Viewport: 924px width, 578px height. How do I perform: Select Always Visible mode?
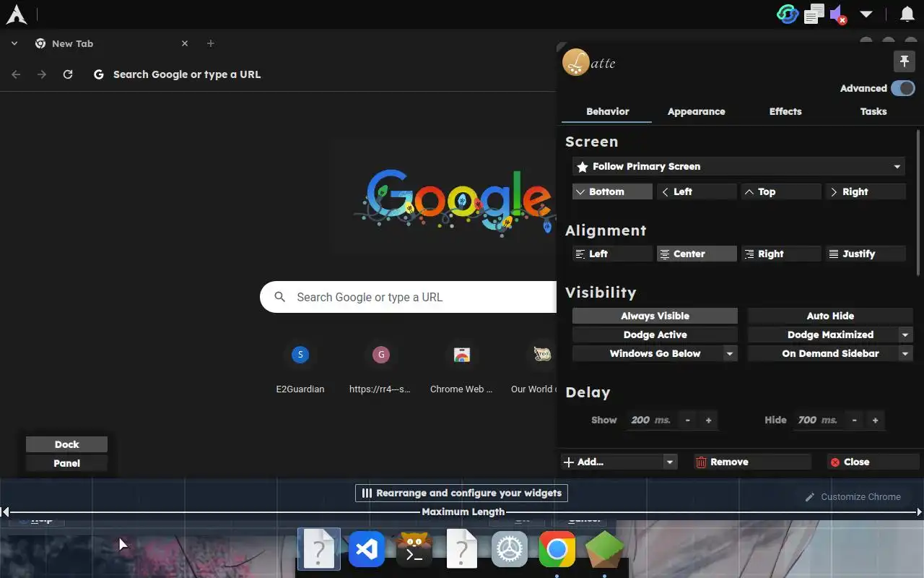[x=655, y=316]
